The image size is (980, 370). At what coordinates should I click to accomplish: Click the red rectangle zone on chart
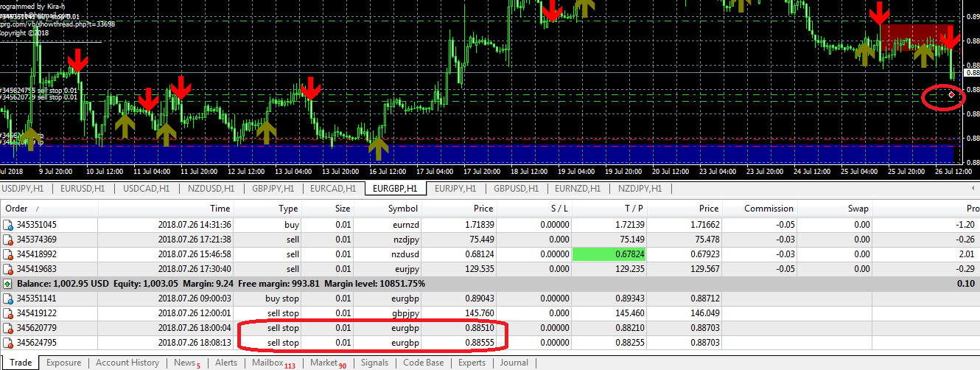click(914, 35)
